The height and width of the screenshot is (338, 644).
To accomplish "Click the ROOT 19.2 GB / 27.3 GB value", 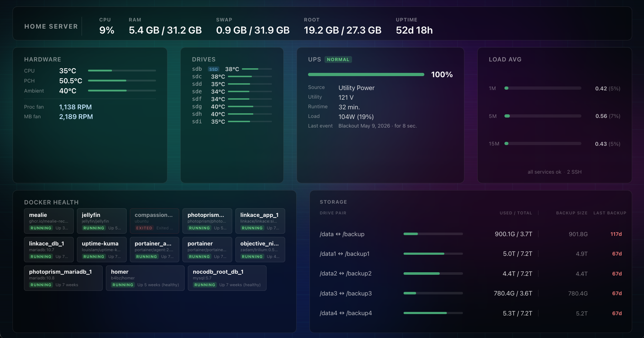I will pyautogui.click(x=343, y=30).
